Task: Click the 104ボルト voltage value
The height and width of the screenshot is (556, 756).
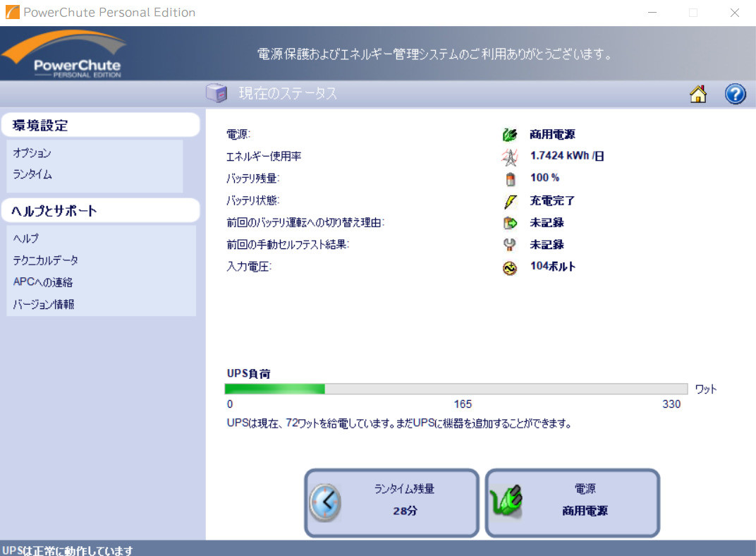Action: click(x=553, y=266)
